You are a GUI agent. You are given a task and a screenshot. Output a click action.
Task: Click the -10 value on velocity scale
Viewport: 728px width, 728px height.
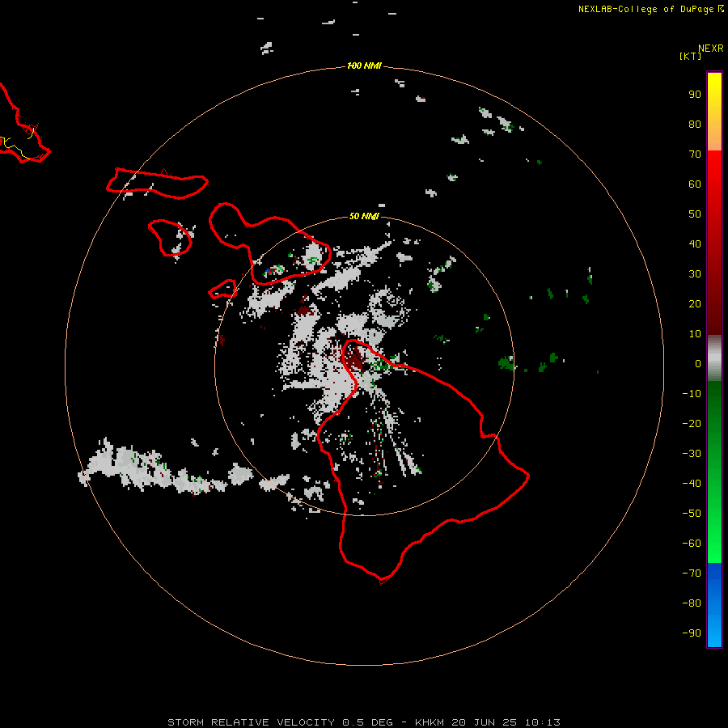click(692, 394)
